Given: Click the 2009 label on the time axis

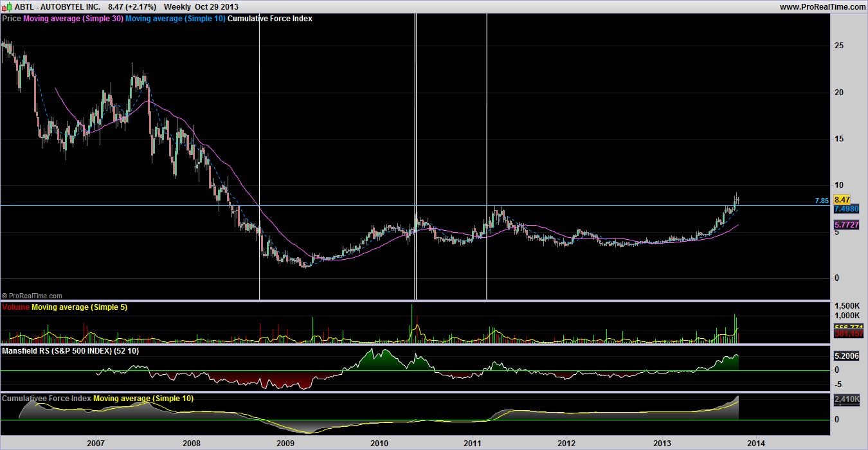Looking at the screenshot, I should click(285, 443).
